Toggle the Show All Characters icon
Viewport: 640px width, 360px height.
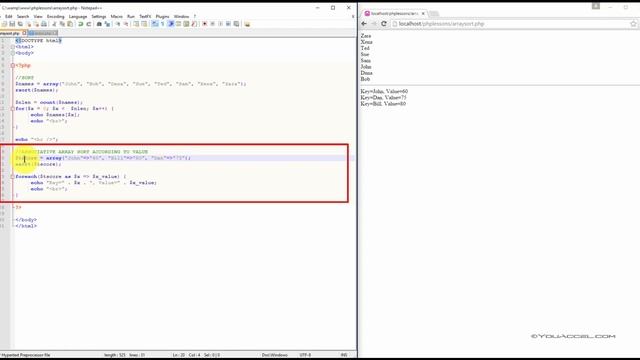[162, 24]
